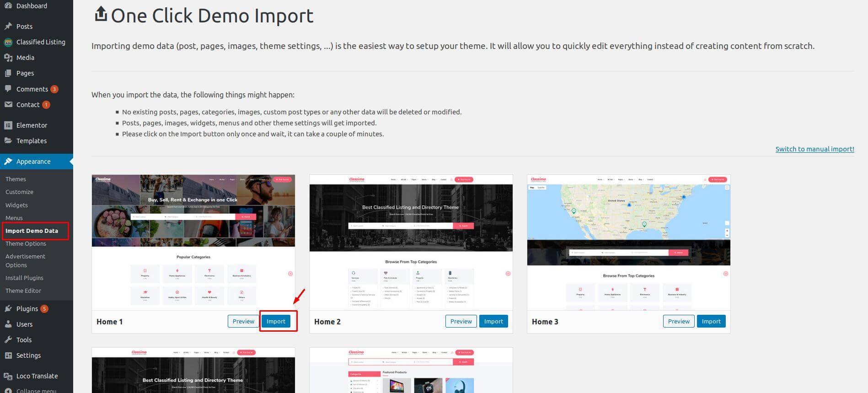Click the dark demo thumbnail below Home 1
Image resolution: width=868 pixels, height=393 pixels.
click(x=193, y=370)
